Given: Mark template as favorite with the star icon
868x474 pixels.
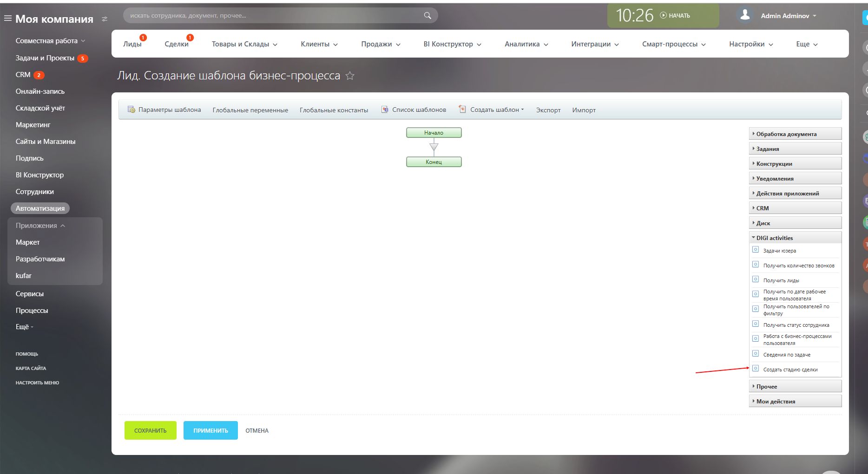Looking at the screenshot, I should point(350,76).
